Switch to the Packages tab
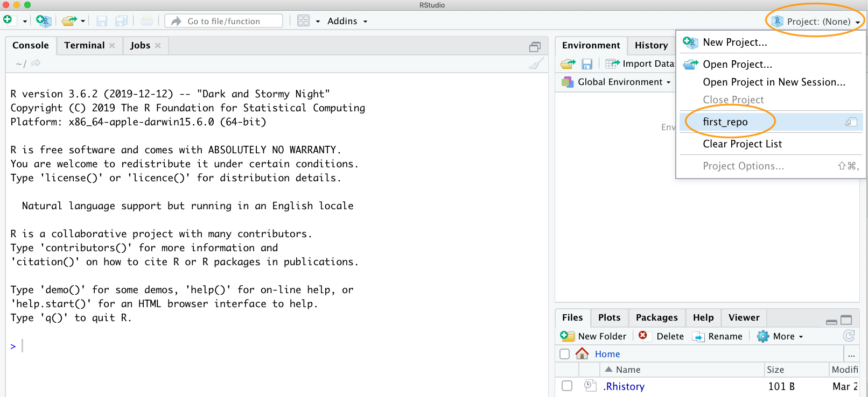This screenshot has width=868, height=397. (656, 317)
